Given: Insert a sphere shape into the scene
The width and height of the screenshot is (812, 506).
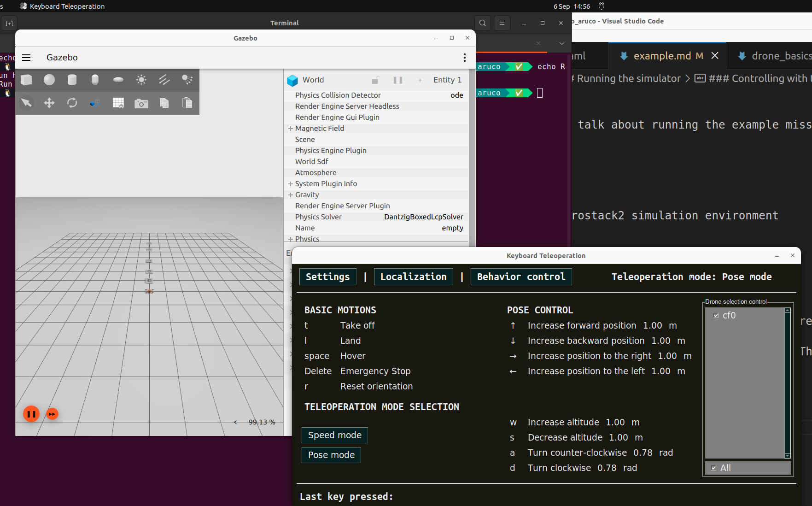Looking at the screenshot, I should pos(49,80).
